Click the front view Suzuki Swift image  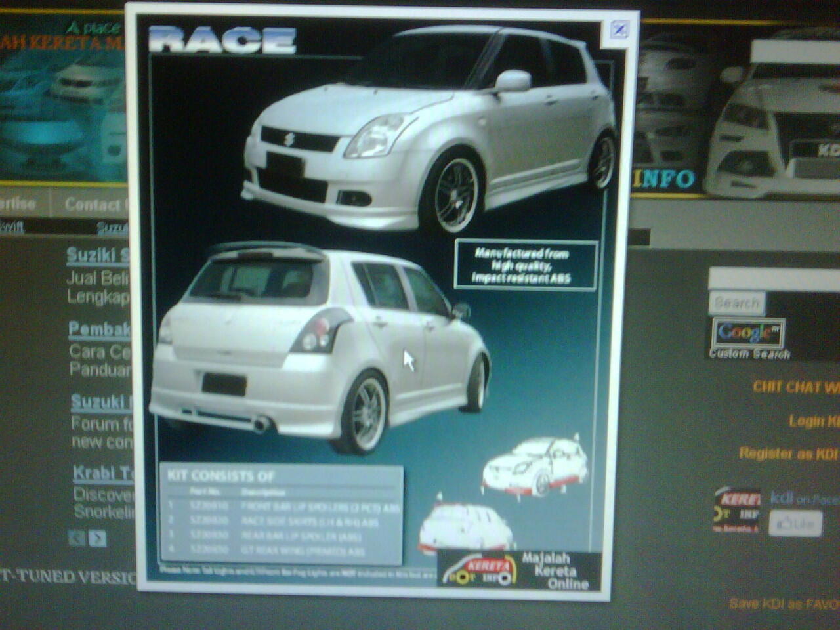click(x=430, y=131)
